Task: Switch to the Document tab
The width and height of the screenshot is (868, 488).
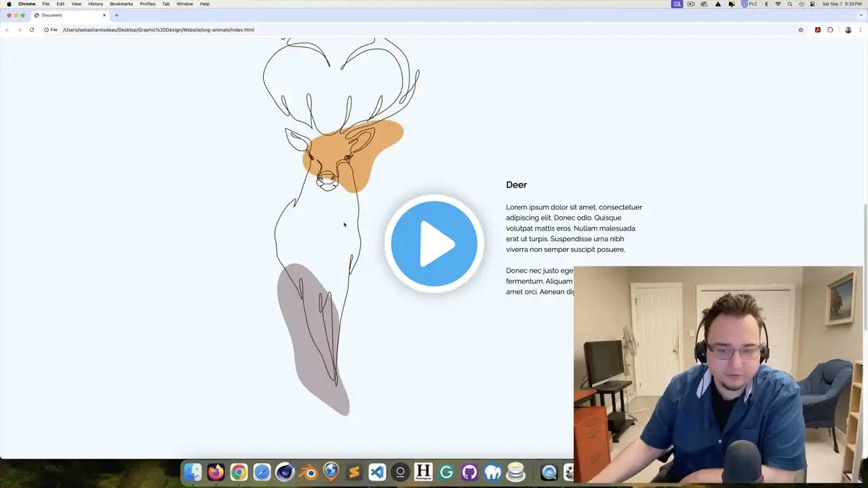Action: 68,15
